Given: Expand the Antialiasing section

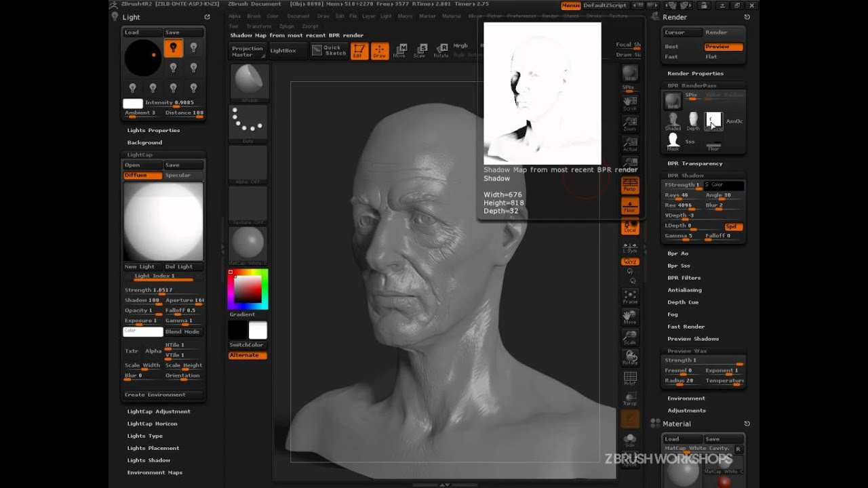Looking at the screenshot, I should pyautogui.click(x=684, y=290).
